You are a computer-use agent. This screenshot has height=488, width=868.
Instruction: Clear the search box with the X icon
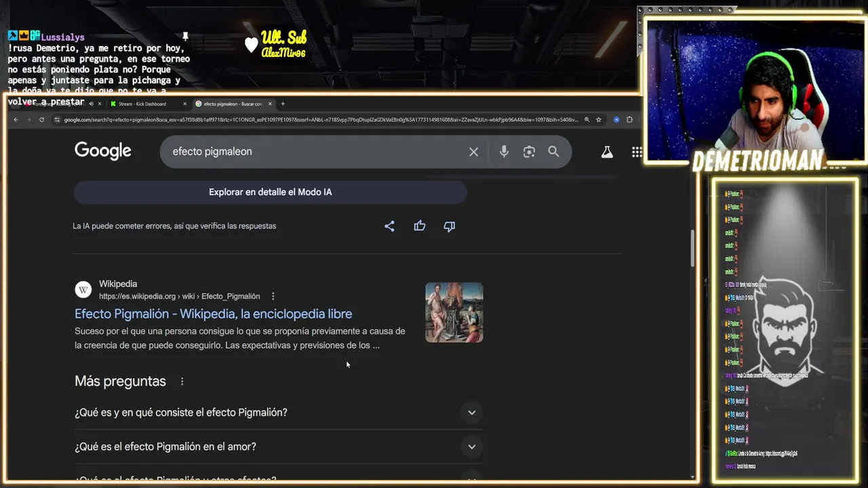(x=473, y=152)
